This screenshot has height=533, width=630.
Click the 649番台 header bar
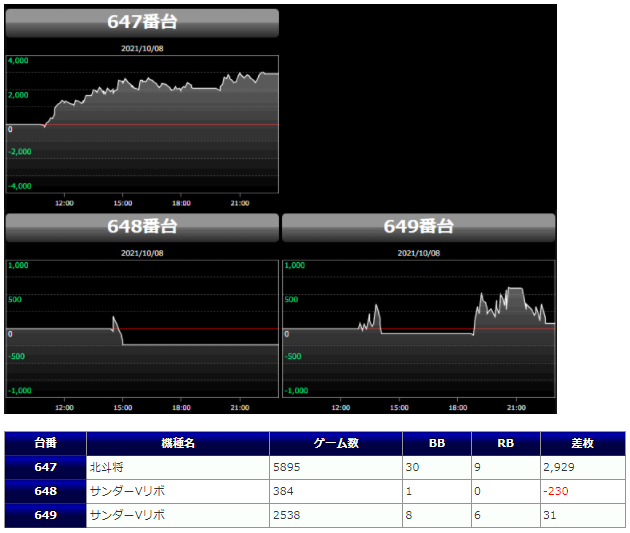pyautogui.click(x=419, y=228)
